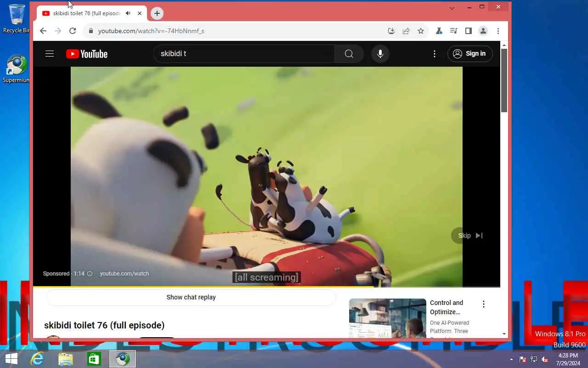Close the skibidi toilet tab
The height and width of the screenshot is (368, 588).
pyautogui.click(x=140, y=13)
